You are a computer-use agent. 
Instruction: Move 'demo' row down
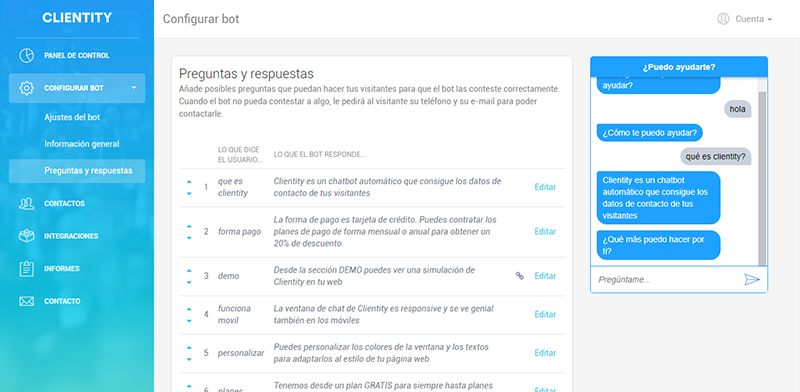(189, 282)
